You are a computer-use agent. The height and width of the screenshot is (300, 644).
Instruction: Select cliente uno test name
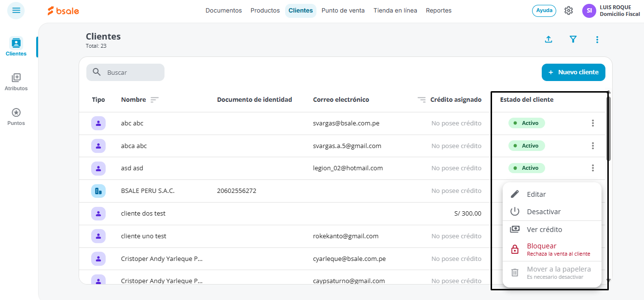tap(144, 236)
